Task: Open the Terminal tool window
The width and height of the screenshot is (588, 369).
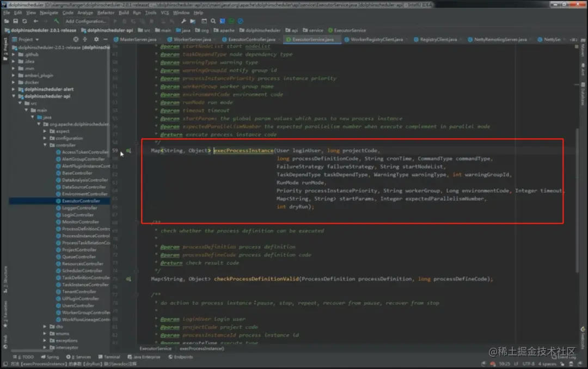Action: point(109,357)
